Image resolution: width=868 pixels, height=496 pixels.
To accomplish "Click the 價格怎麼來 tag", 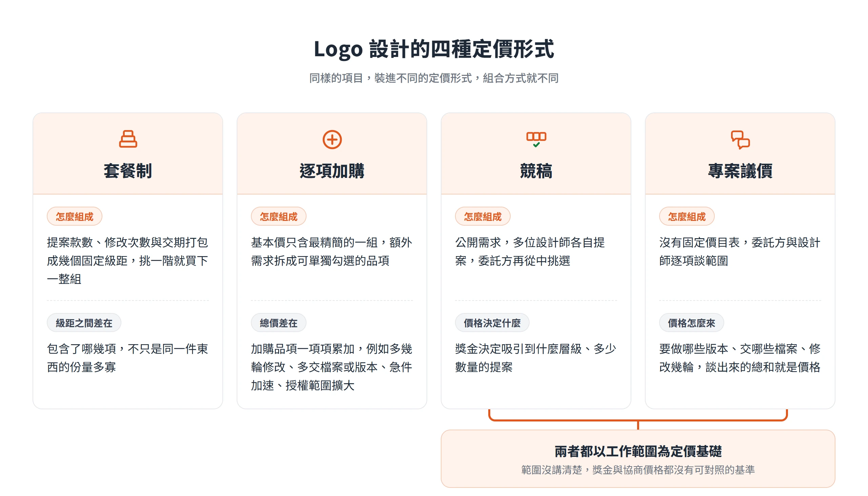I will click(x=691, y=323).
